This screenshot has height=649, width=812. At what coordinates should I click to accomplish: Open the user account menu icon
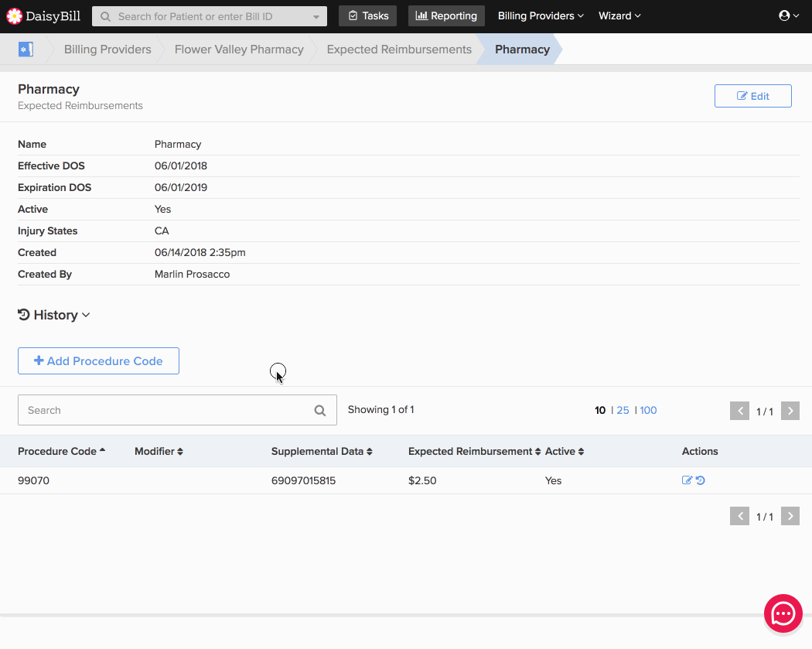click(x=789, y=15)
